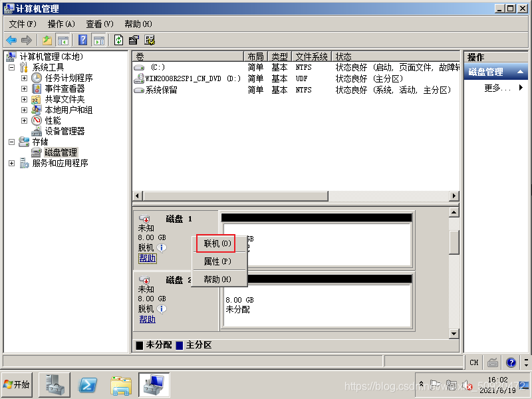Select the System Reserved (系统保留) volume row
The image size is (532, 399).
(x=296, y=90)
